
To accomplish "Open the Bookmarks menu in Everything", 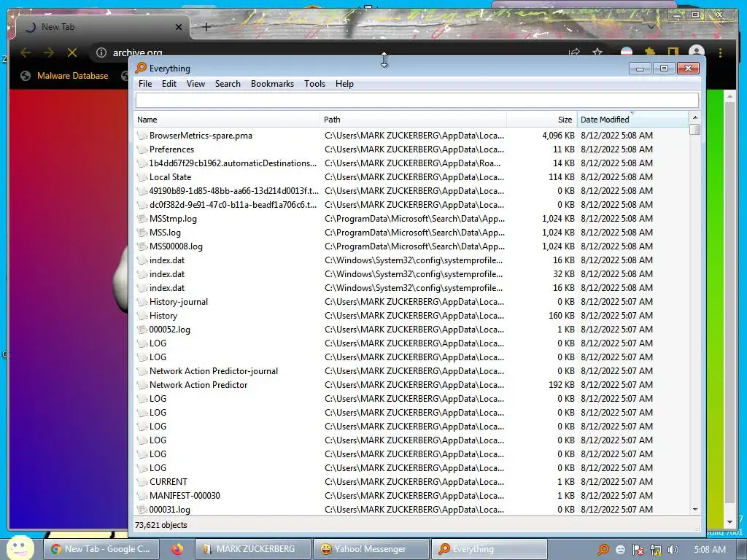I will click(273, 84).
